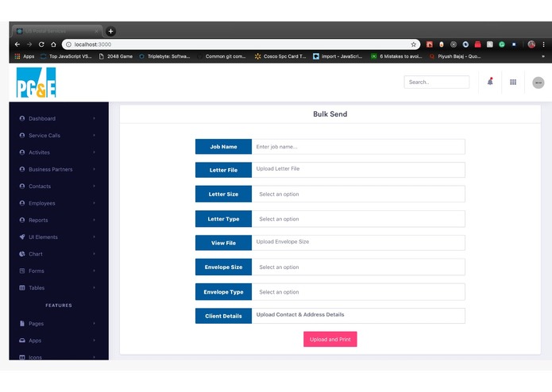
Task: Select Tables menu item
Action: [37, 287]
